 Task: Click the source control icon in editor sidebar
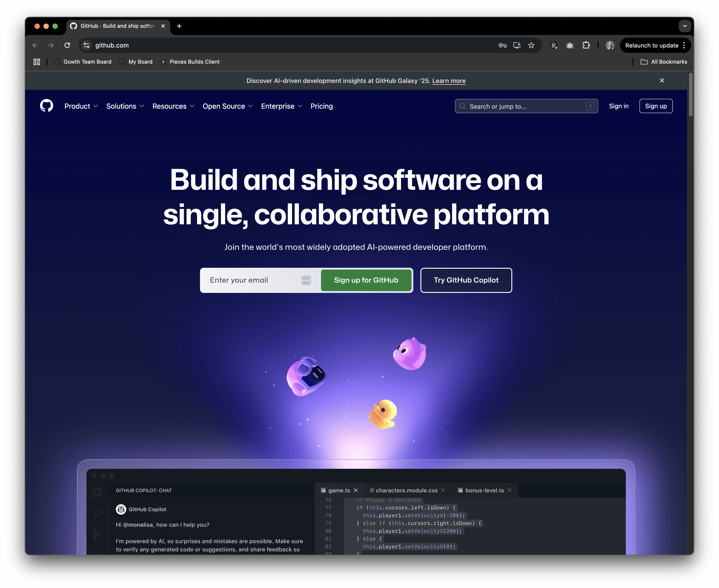pos(97,534)
